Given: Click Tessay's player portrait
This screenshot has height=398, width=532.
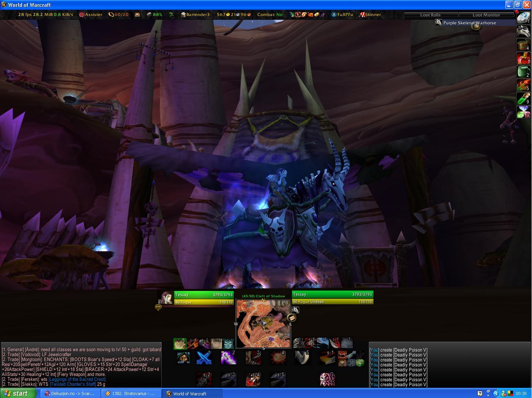Looking at the screenshot, I should coord(166,298).
